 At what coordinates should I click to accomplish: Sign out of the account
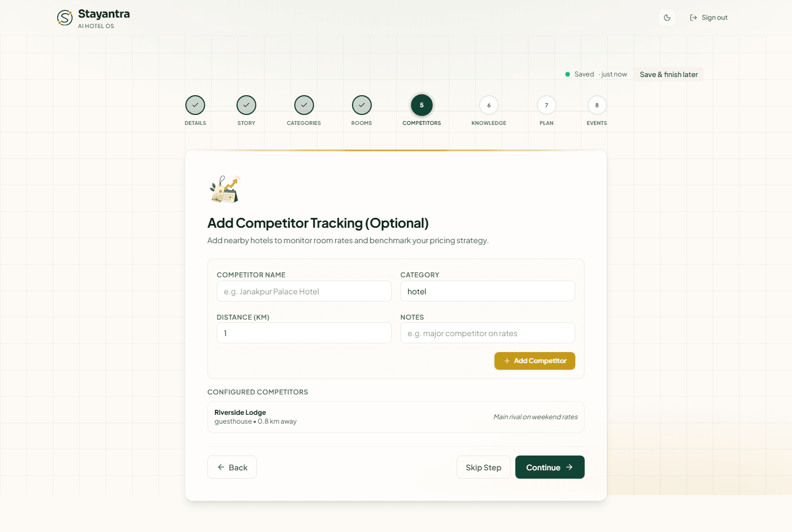click(708, 18)
